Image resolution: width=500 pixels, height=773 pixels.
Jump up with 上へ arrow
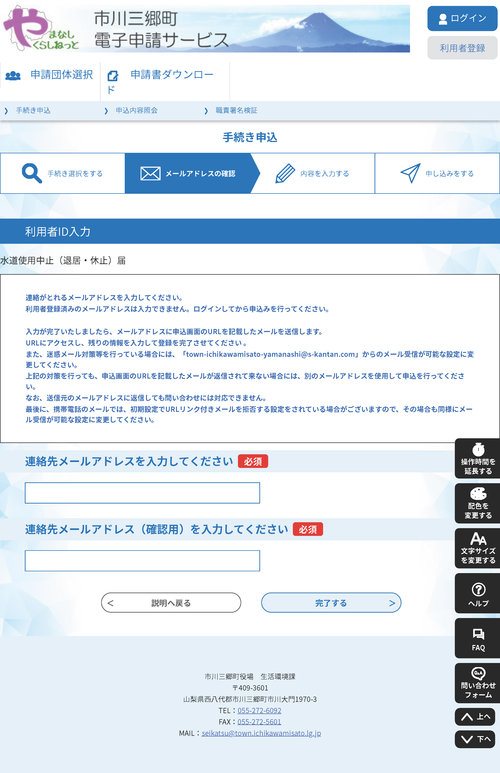click(x=475, y=717)
